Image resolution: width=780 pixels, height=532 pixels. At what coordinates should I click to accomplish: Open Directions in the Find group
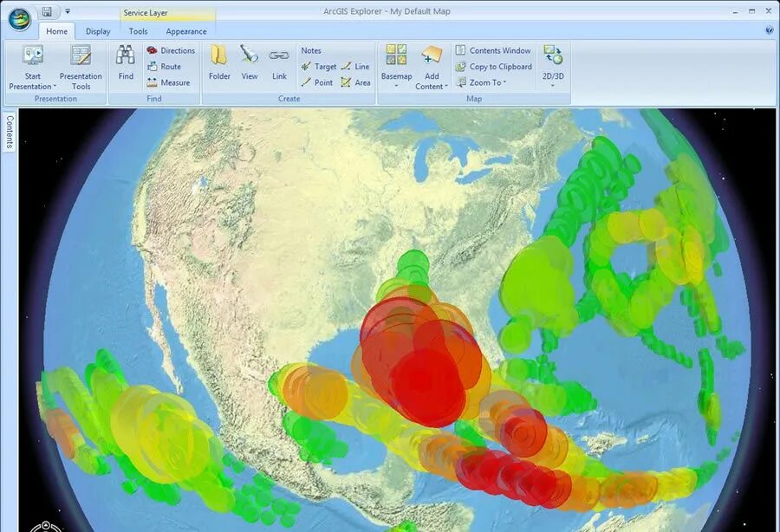tap(171, 51)
